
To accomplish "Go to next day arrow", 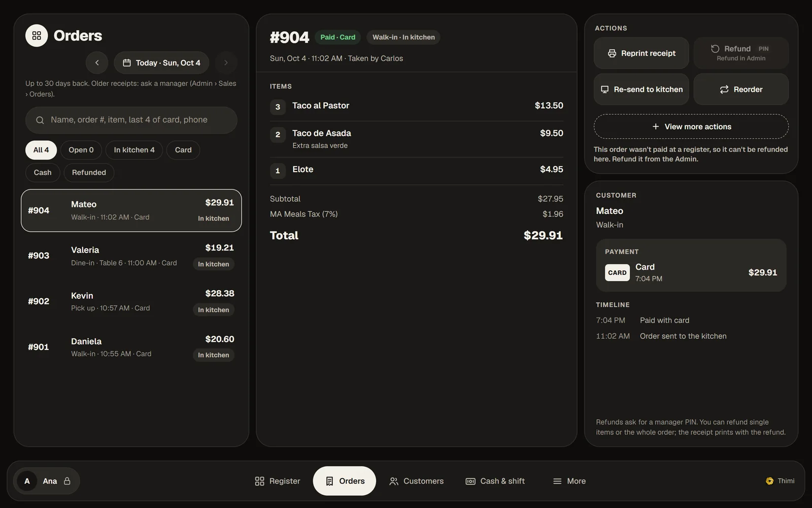I will 226,62.
